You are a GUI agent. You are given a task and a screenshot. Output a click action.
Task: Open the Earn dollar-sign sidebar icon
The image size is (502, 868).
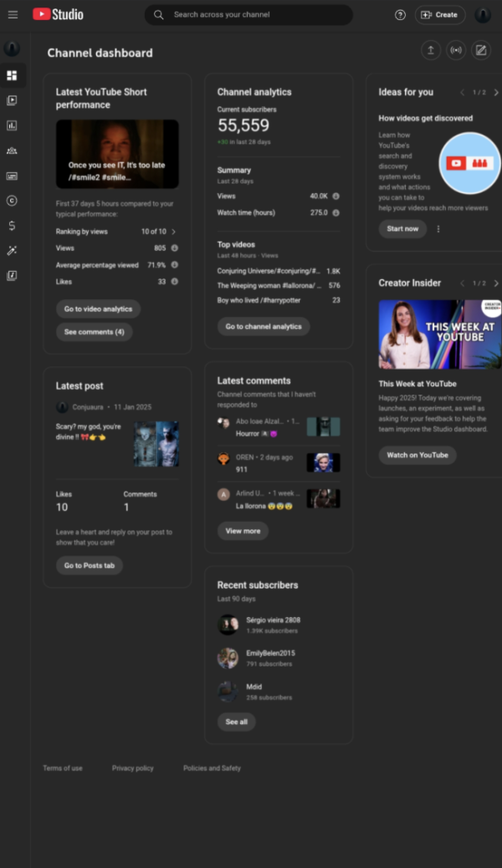pos(12,226)
